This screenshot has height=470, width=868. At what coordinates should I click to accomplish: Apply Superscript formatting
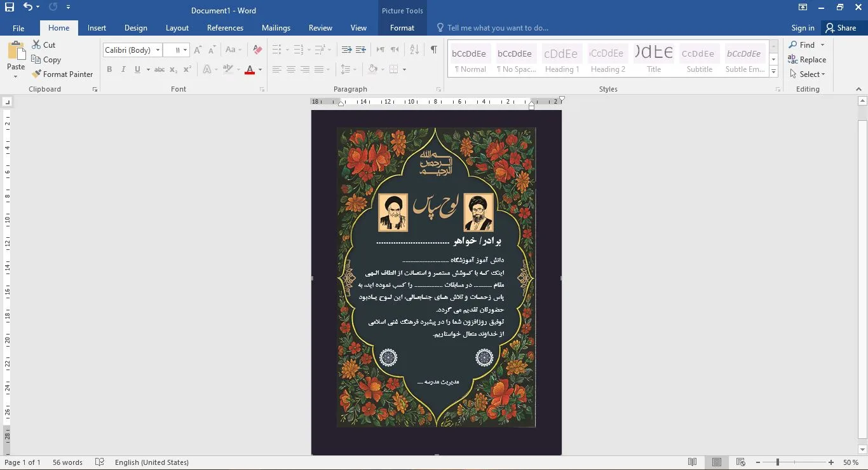187,69
